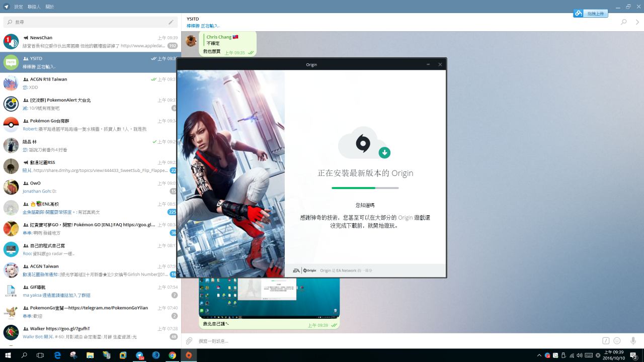Image resolution: width=644 pixels, height=362 pixels.
Task: Click the EA logo in Origin installer footer
Action: 297,270
